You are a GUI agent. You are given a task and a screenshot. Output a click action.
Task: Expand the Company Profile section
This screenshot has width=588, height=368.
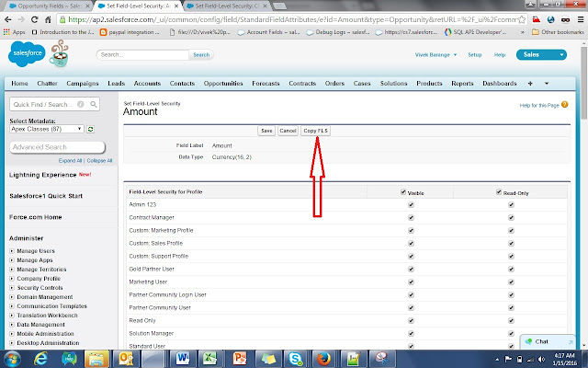pos(12,279)
